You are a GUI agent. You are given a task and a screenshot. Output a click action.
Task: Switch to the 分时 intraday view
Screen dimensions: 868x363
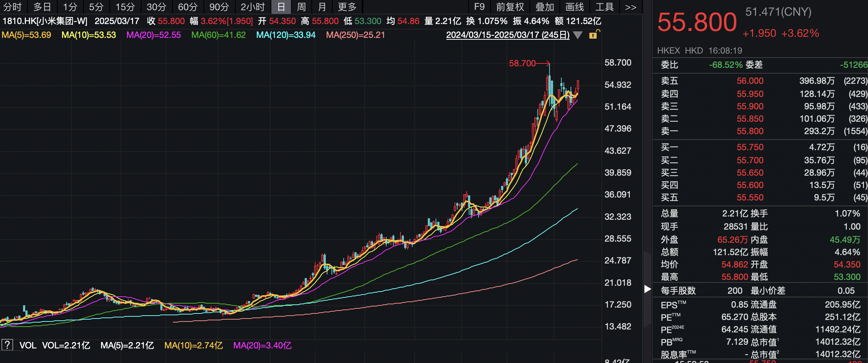click(x=13, y=7)
